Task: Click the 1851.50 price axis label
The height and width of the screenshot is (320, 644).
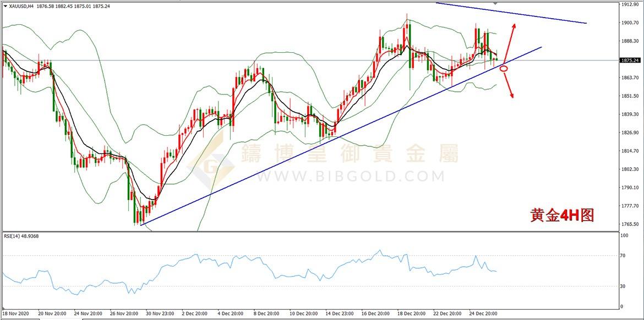Action: 630,96
